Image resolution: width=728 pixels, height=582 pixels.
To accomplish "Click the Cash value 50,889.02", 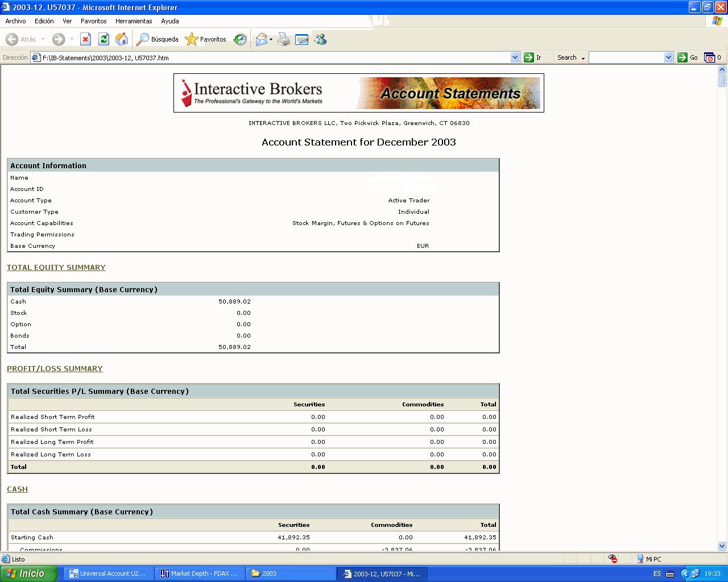I will pos(234,302).
